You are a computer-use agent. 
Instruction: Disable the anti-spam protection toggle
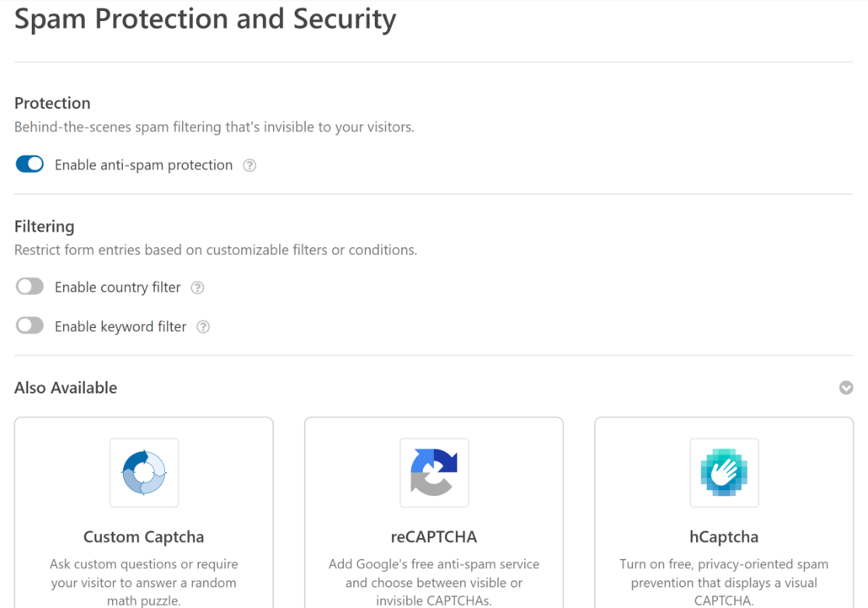tap(30, 164)
